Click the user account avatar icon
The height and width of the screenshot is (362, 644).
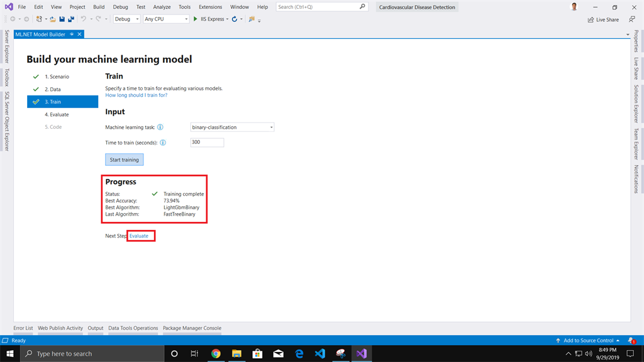pyautogui.click(x=574, y=6)
